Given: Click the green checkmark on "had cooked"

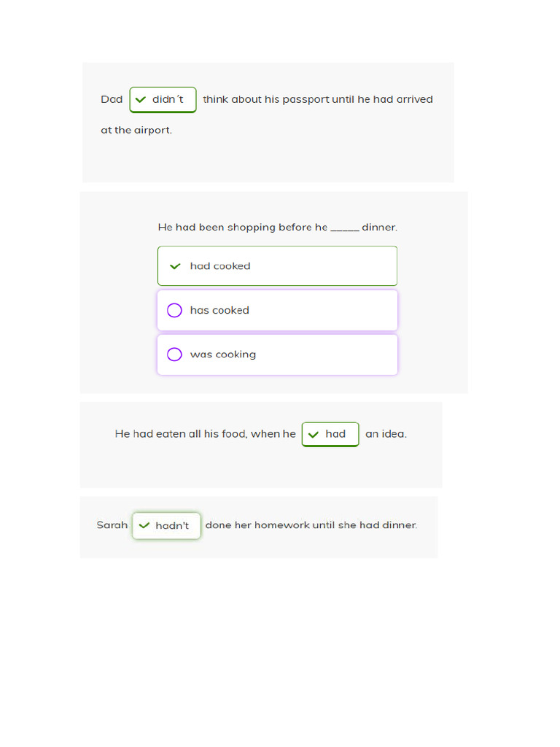Looking at the screenshot, I should coord(174,266).
